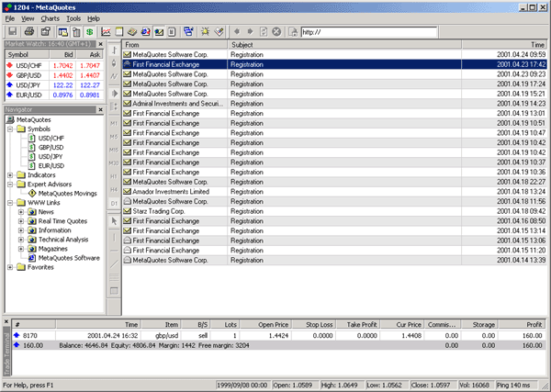This screenshot has height=392, width=551.
Task: Click the green dollar sign toolbar icon
Action: (x=90, y=32)
